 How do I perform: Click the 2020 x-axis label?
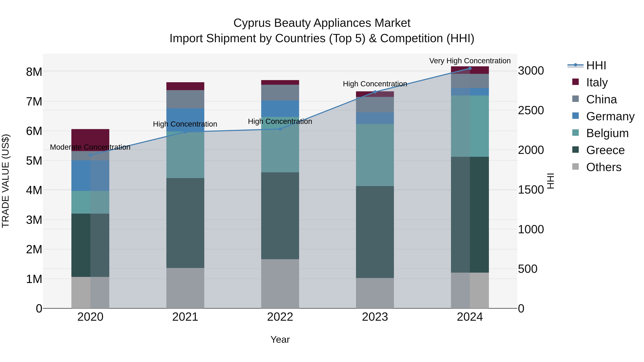90,317
